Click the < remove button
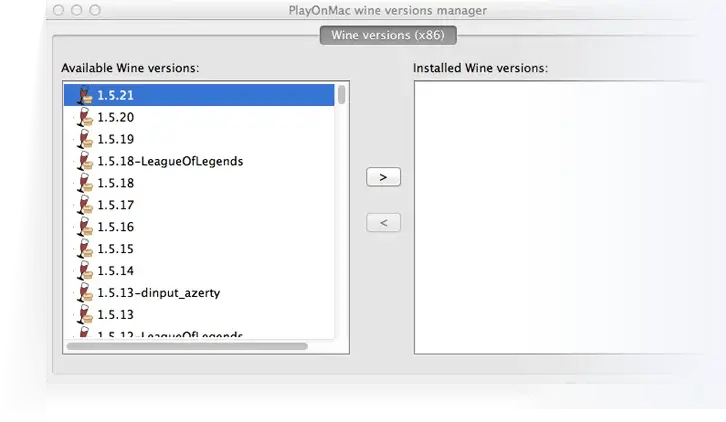The width and height of the screenshot is (726, 422). [383, 223]
